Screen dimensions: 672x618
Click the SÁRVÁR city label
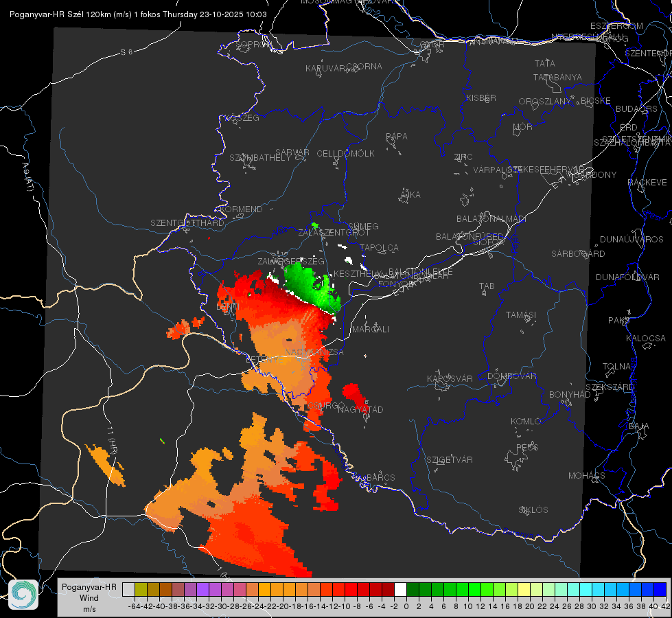[x=292, y=152]
